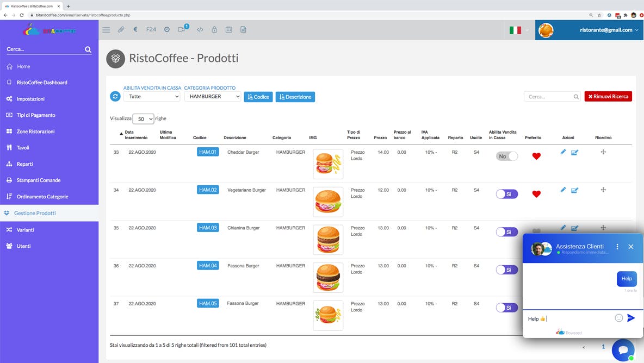Click the hamburger menu icon in top toolbar
The width and height of the screenshot is (644, 363).
[106, 30]
